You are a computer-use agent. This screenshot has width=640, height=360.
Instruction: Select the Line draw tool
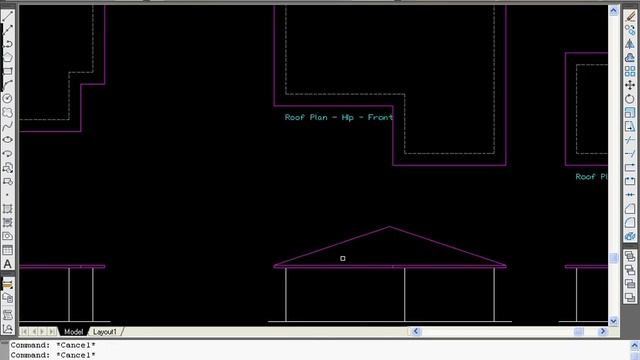7,16
